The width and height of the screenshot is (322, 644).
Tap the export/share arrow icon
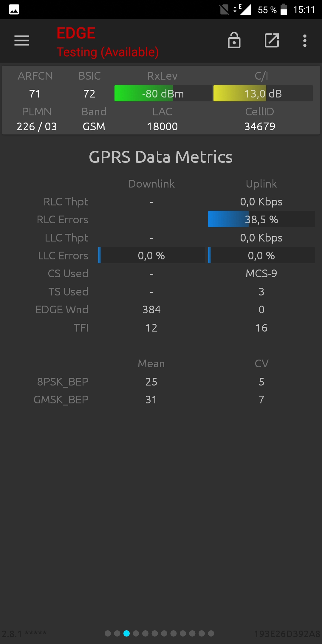(272, 40)
